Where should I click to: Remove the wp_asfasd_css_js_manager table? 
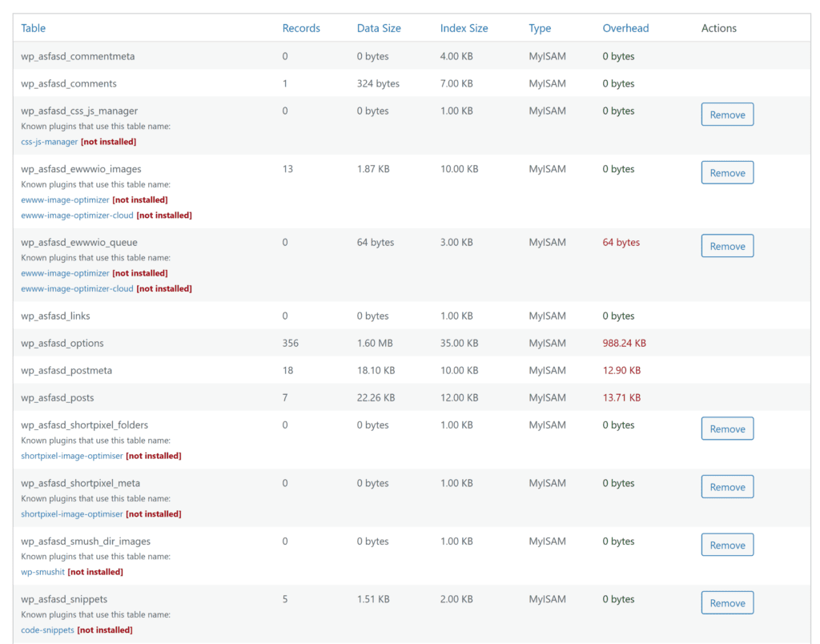pyautogui.click(x=727, y=115)
